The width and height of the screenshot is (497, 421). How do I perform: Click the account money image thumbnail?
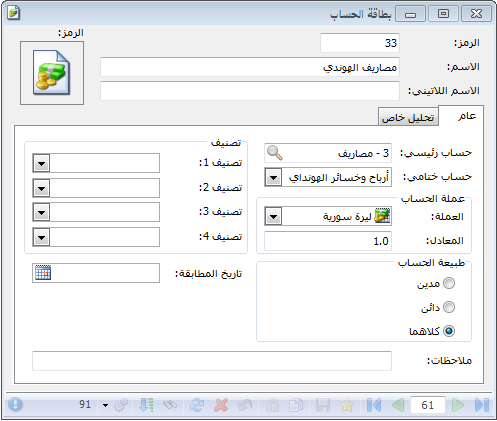pyautogui.click(x=52, y=73)
